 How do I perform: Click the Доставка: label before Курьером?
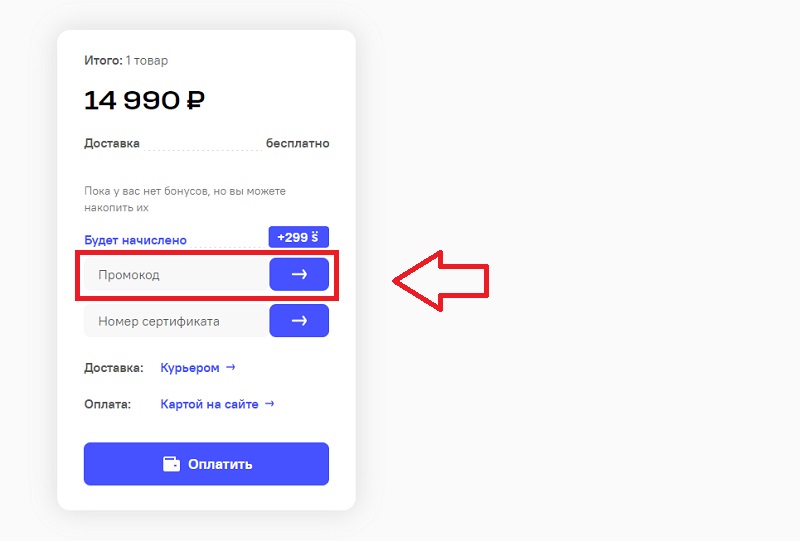coord(114,368)
